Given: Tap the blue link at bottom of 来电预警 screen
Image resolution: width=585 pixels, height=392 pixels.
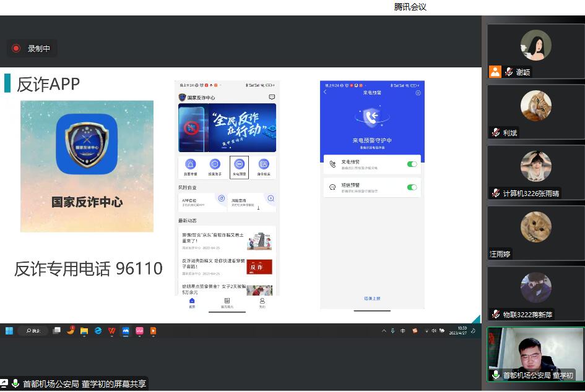Looking at the screenshot, I should pos(372,299).
